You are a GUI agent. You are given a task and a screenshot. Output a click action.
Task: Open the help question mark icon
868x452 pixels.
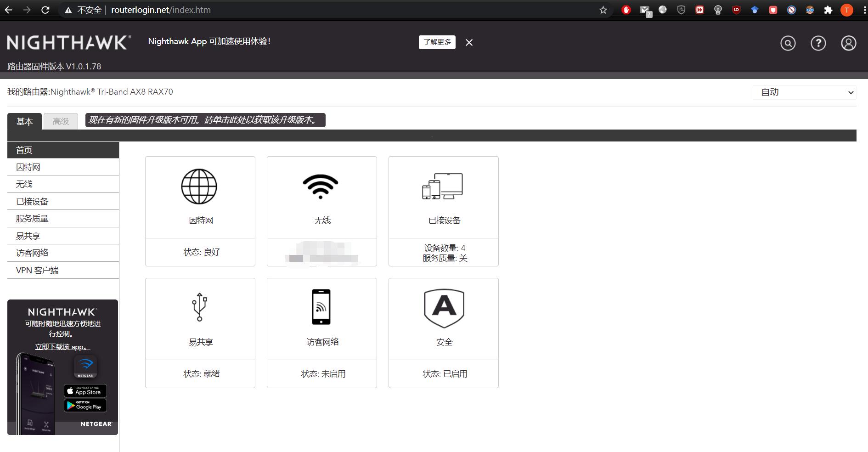[x=818, y=43]
